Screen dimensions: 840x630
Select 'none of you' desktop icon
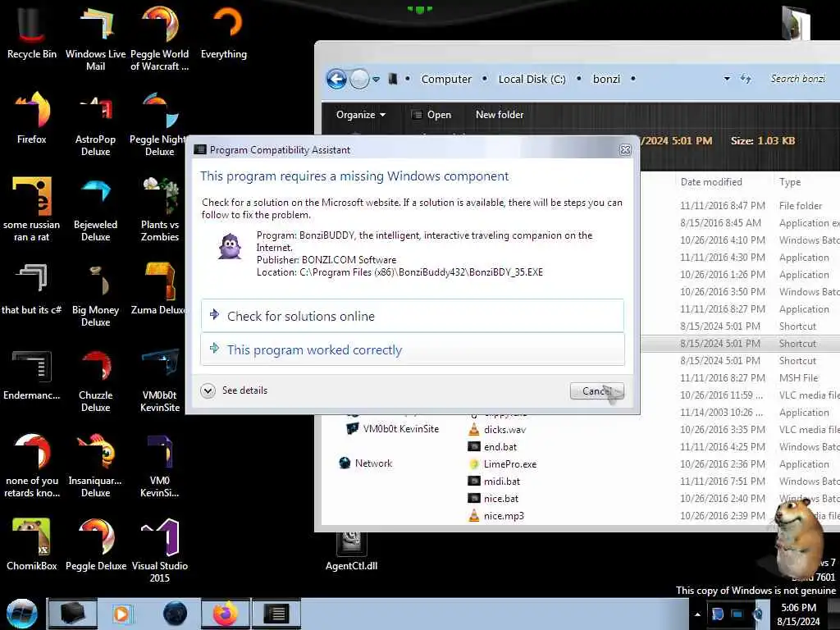click(32, 466)
